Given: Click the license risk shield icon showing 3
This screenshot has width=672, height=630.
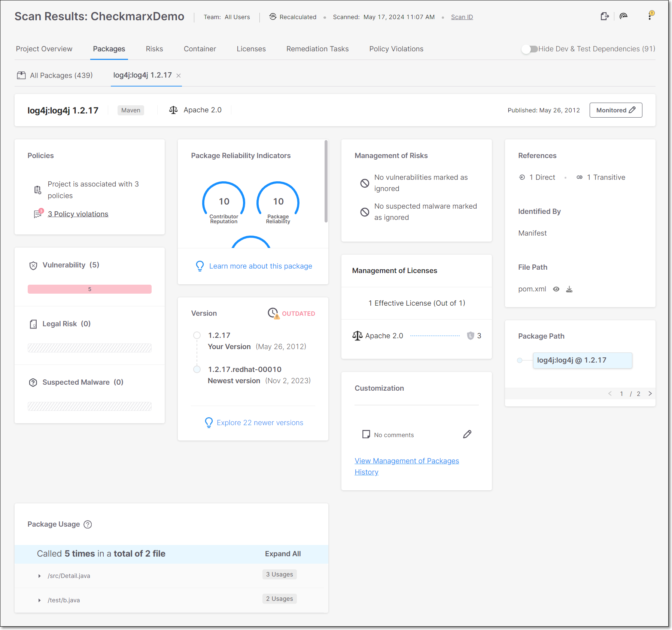Looking at the screenshot, I should 471,336.
